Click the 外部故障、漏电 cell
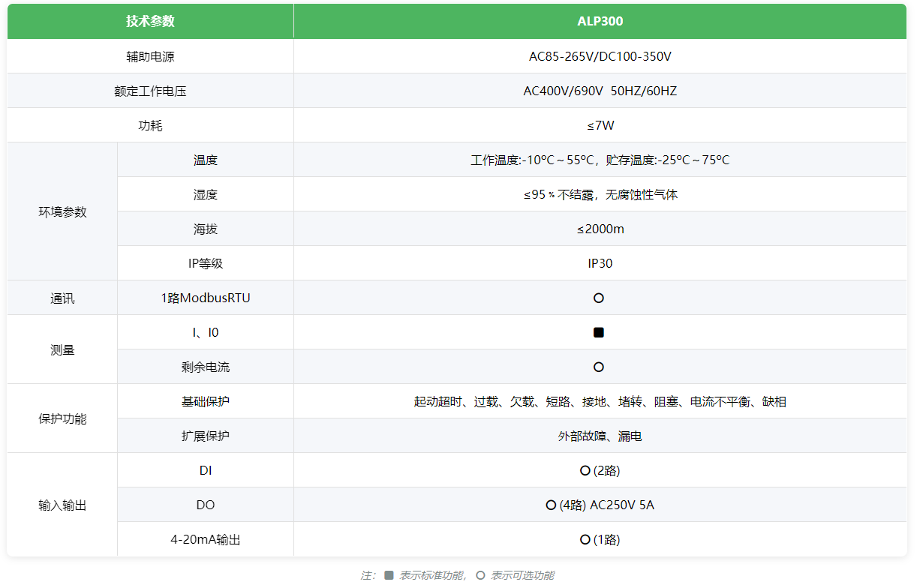Viewport: 917px width, 588px height. click(600, 436)
